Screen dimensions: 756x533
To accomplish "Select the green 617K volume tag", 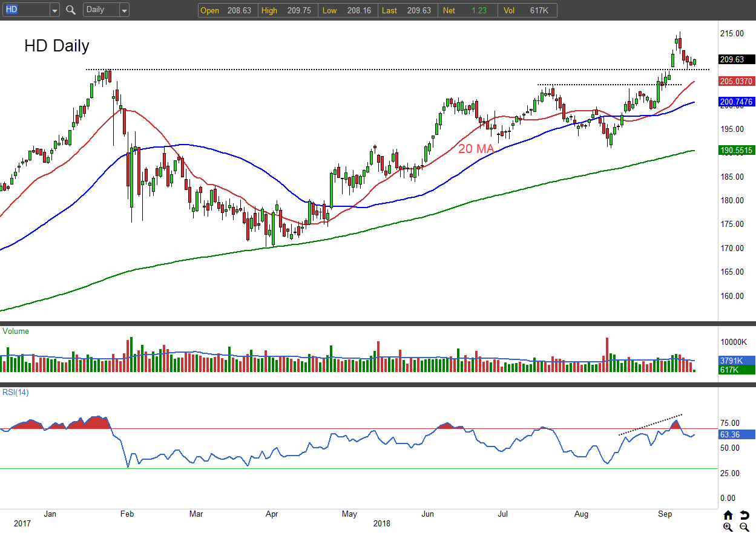I will click(737, 370).
